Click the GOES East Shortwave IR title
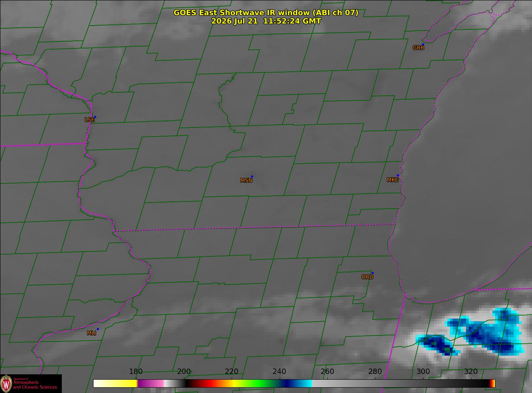 pos(266,13)
